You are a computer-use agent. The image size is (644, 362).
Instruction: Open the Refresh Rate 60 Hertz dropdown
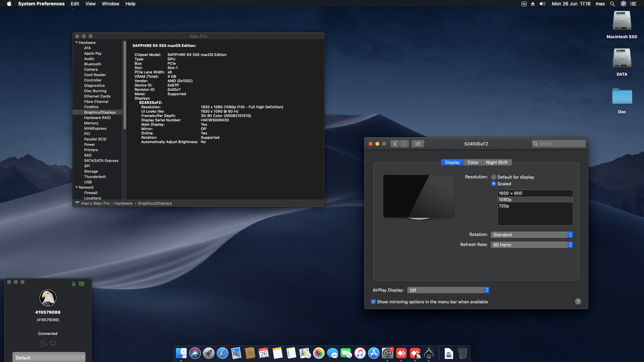(532, 245)
